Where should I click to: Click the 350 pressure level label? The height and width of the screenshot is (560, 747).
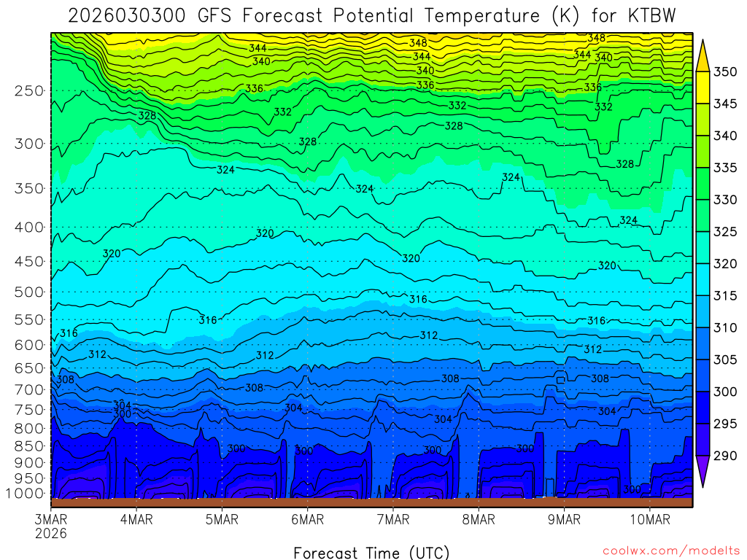pyautogui.click(x=29, y=188)
